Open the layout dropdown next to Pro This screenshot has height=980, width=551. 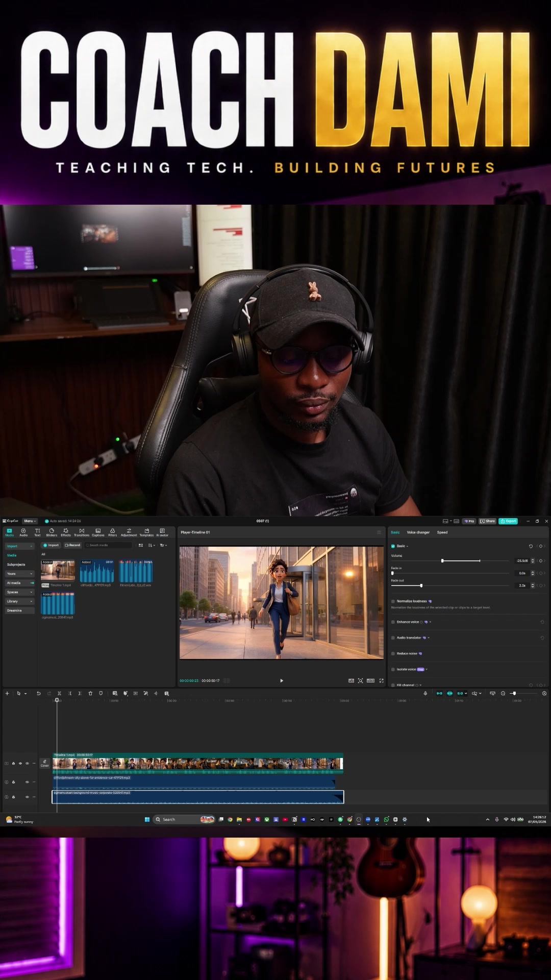tap(447, 521)
